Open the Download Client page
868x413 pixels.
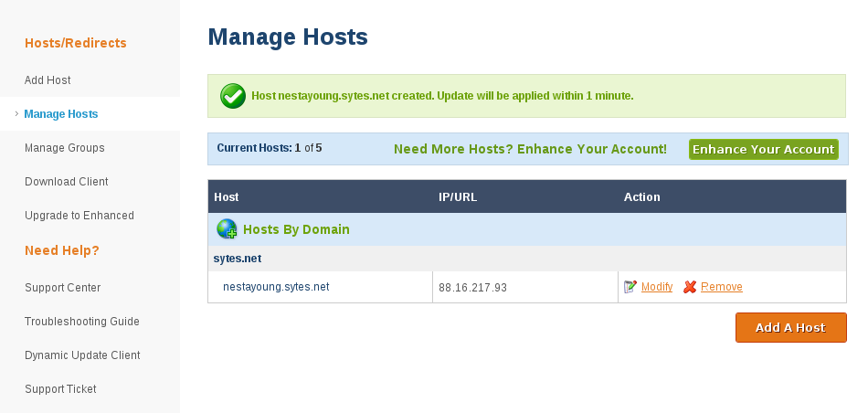[67, 182]
